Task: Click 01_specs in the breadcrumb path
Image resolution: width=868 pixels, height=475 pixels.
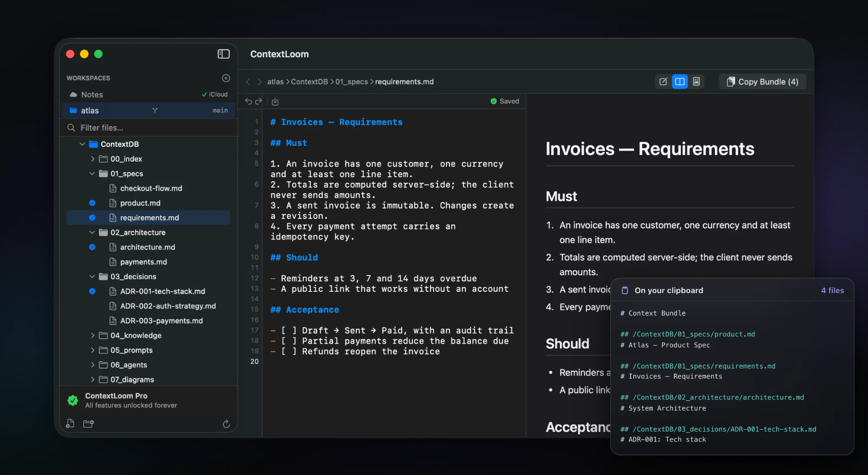Action: [x=352, y=82]
